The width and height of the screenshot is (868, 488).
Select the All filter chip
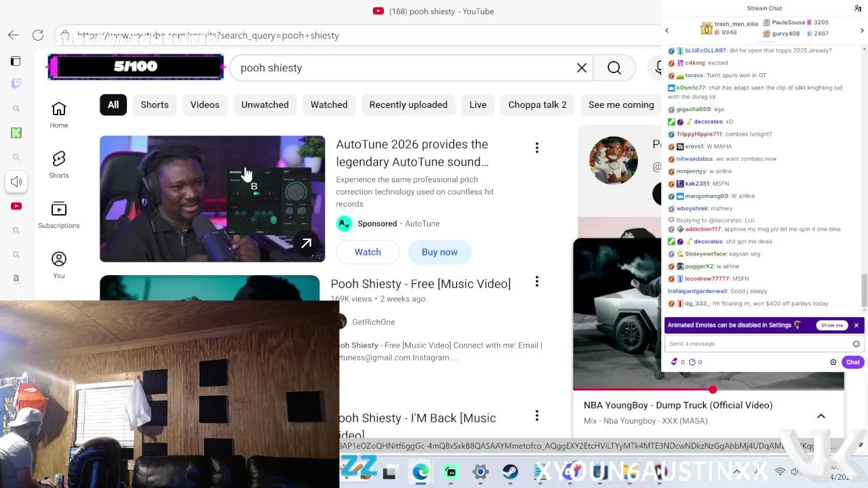click(113, 104)
